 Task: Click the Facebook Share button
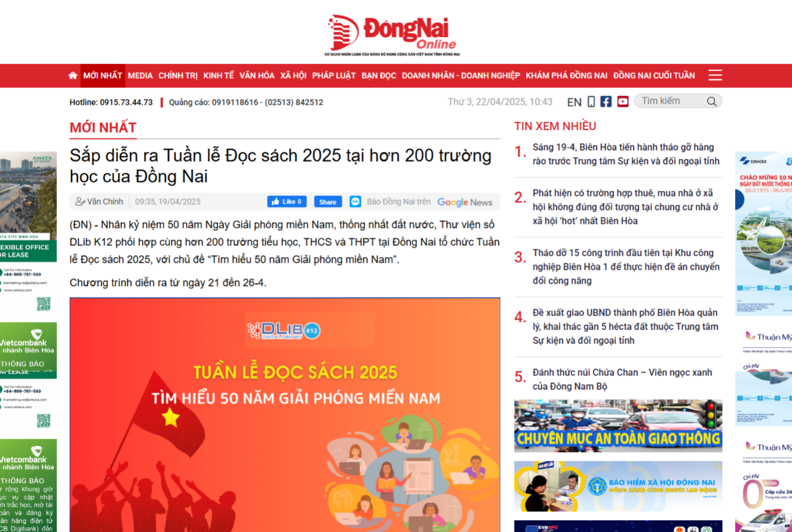328,202
